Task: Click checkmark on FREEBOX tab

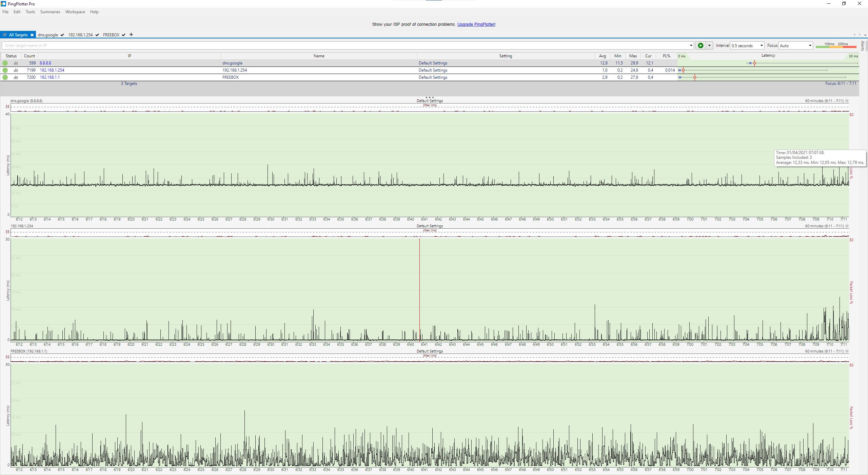Action: click(124, 35)
